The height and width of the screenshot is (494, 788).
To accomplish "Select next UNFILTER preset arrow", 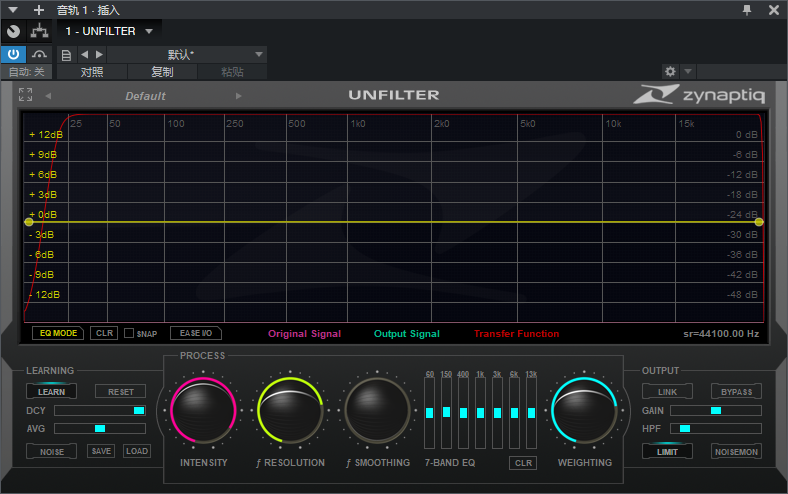I will (x=239, y=95).
